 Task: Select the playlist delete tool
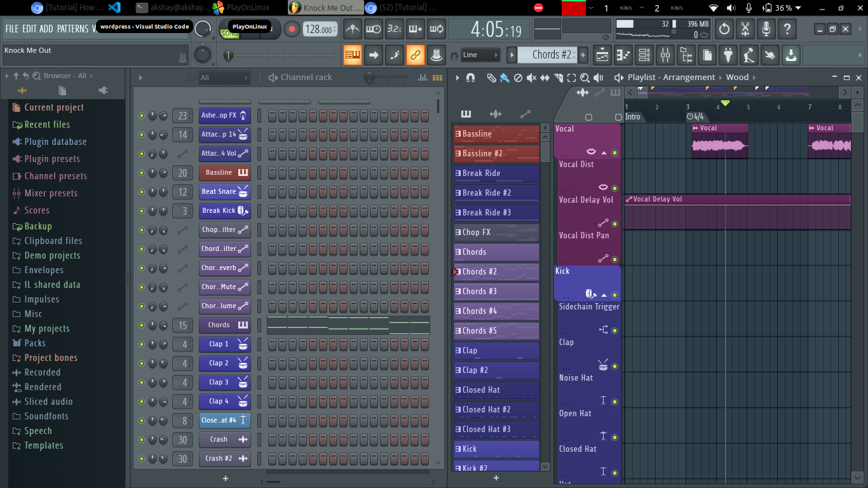[518, 78]
